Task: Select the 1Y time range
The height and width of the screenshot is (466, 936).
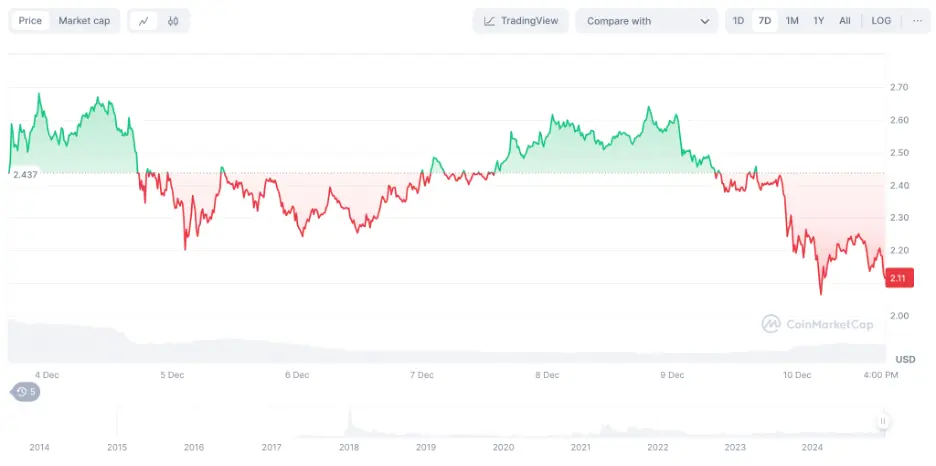Action: click(x=819, y=21)
